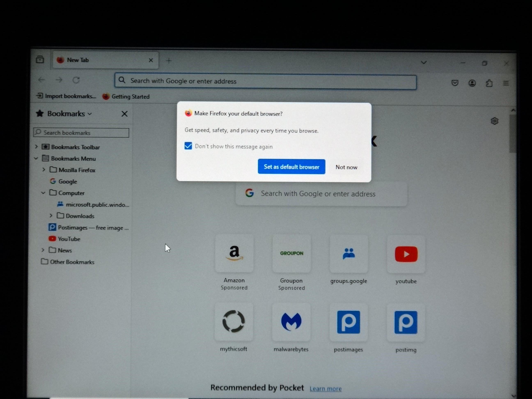Open the Google bookmark in sidebar
Screen dimensions: 532x399
click(63, 181)
